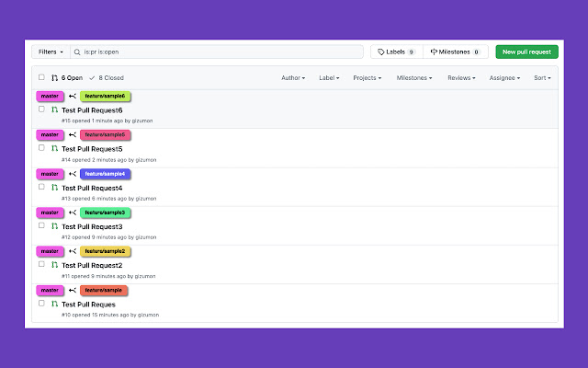Viewport: 588px width, 368px height.
Task: Click the blue feature/sample4 branch label
Action: 105,174
